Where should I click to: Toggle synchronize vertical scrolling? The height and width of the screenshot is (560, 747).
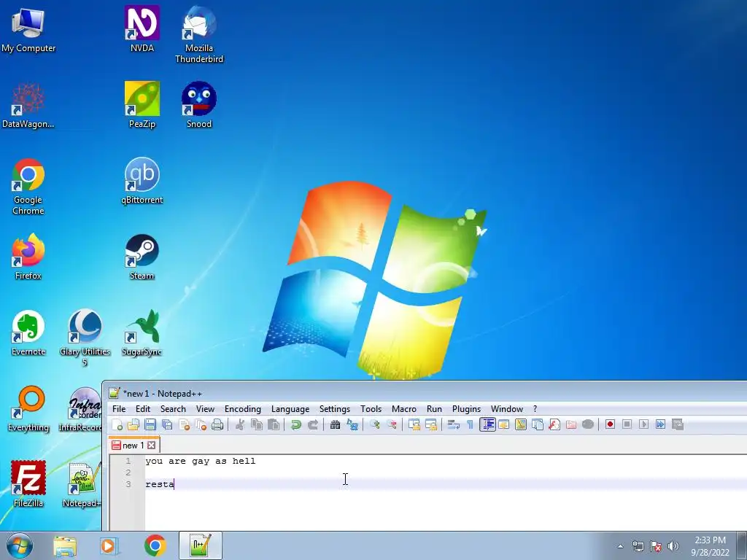pos(414,424)
